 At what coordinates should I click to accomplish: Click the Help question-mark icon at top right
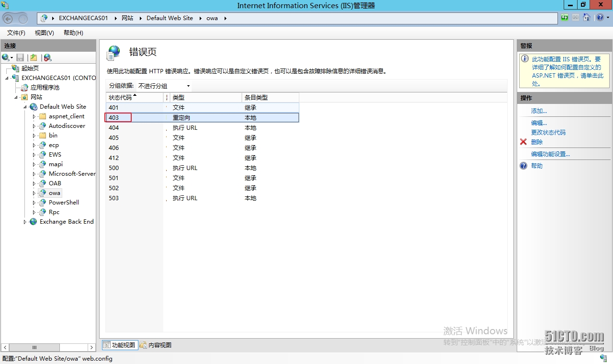601,17
